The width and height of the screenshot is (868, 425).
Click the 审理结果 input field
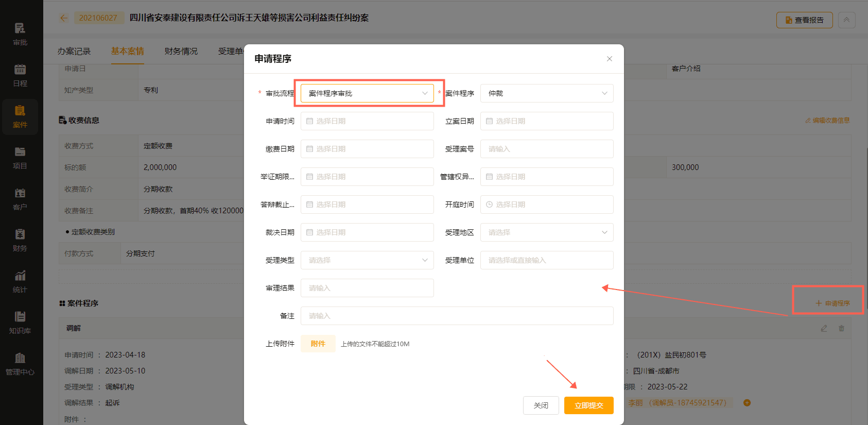tap(367, 288)
